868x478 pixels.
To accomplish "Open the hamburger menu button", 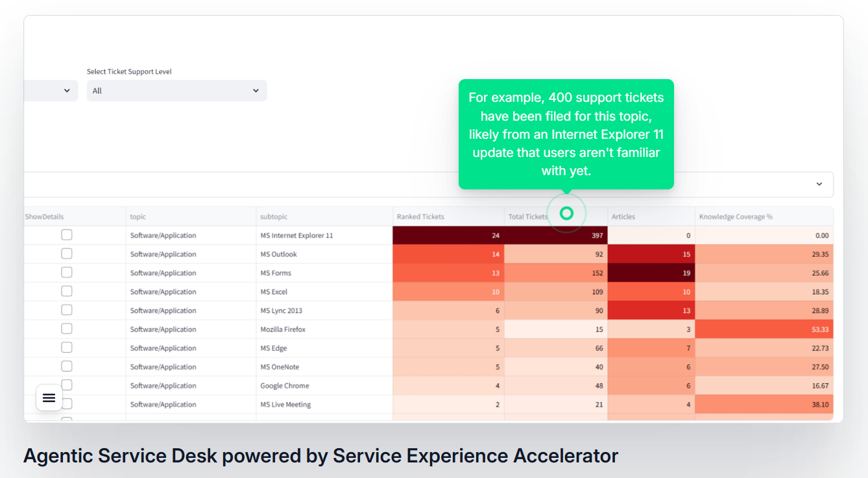I will (49, 398).
